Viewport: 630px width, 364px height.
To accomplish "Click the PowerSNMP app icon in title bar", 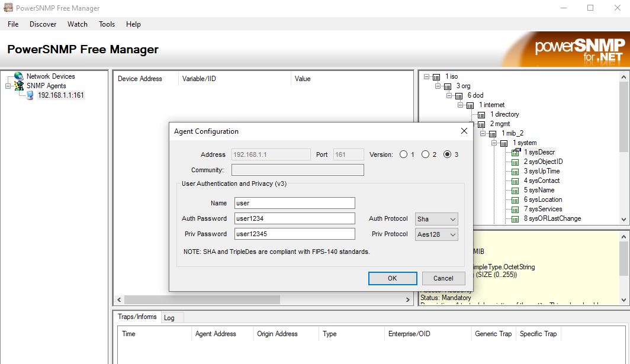I will [x=8, y=8].
